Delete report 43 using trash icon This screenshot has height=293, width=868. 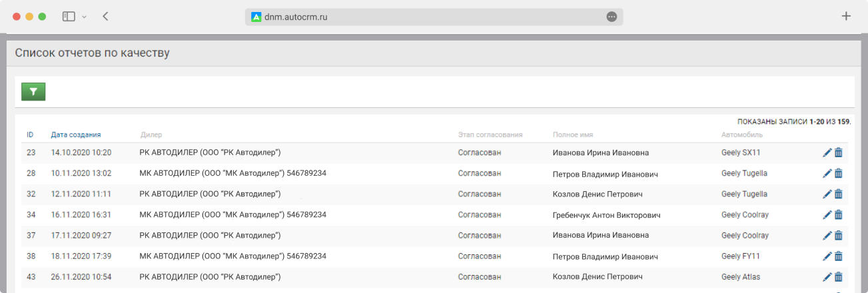click(x=839, y=277)
